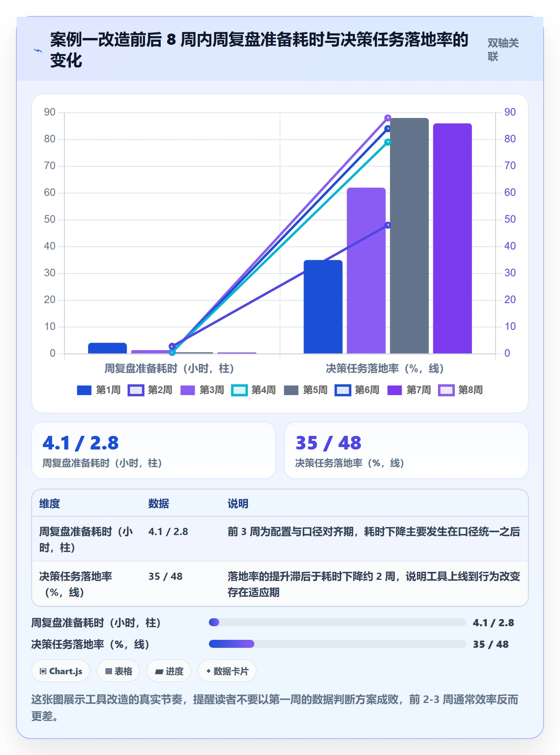
Task: Toggle 第2周 legend item
Action: point(150,390)
